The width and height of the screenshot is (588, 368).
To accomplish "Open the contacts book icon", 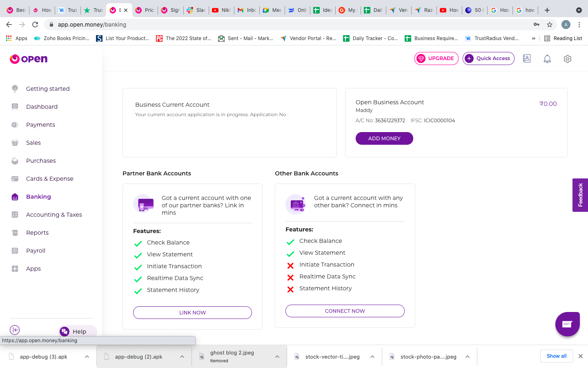I will point(527,58).
